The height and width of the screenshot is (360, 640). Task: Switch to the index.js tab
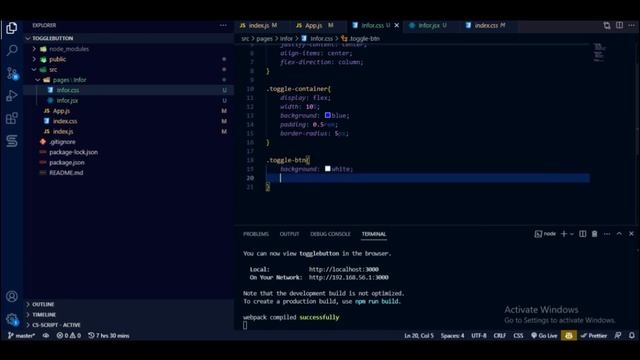(x=259, y=25)
